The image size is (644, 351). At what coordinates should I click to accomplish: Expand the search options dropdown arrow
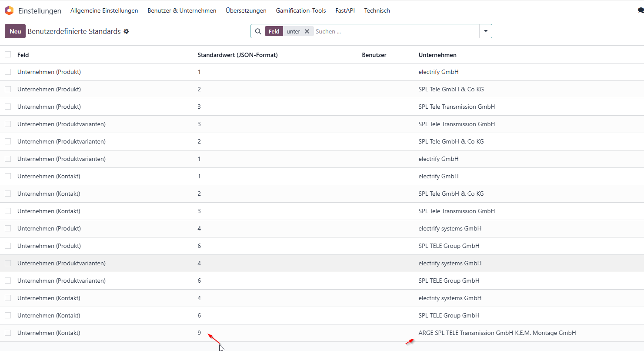pyautogui.click(x=486, y=31)
